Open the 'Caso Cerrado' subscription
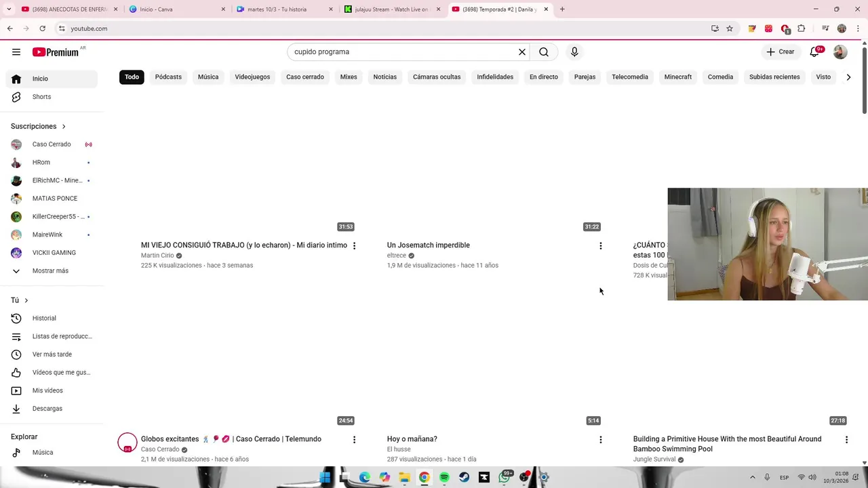The height and width of the screenshot is (488, 868). pyautogui.click(x=52, y=144)
